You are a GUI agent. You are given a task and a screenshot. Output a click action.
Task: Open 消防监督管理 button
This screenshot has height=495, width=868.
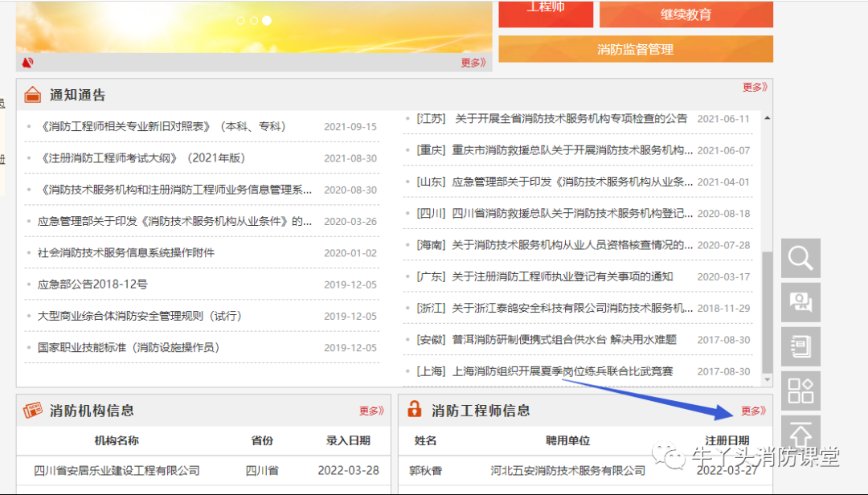[x=636, y=49]
